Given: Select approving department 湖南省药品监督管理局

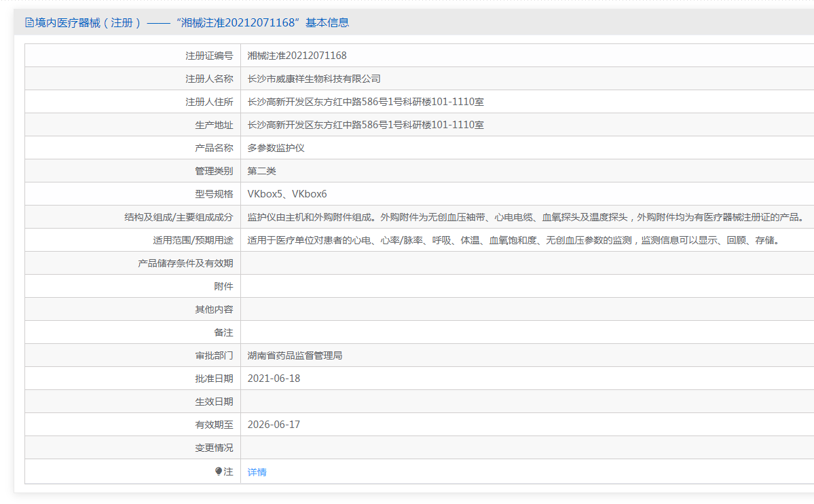Looking at the screenshot, I should click(x=295, y=355).
